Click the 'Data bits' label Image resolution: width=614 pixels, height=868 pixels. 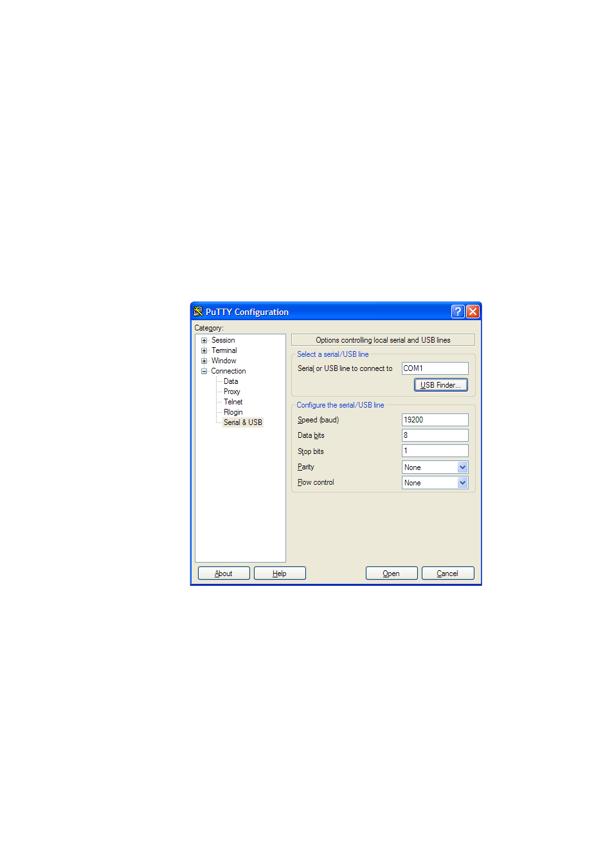(x=311, y=436)
